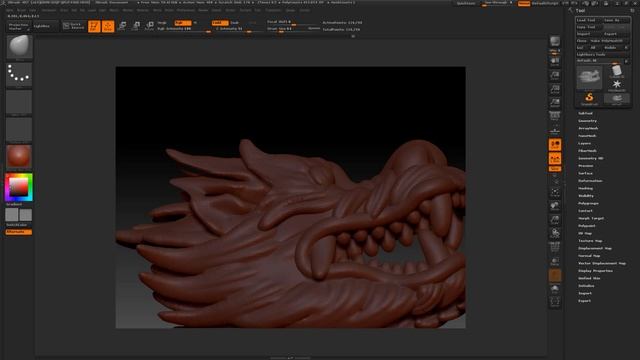Click the Load Tool button
The image size is (640, 360).
click(589, 20)
